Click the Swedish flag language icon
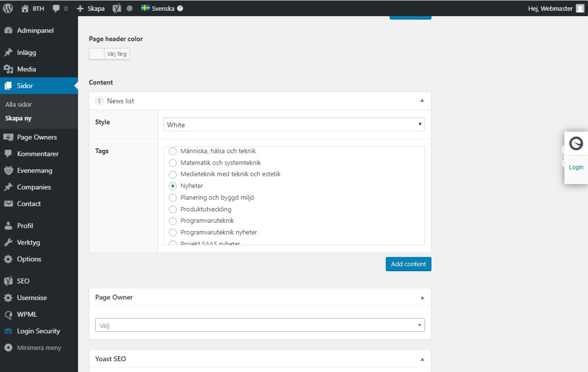588x372 pixels. coord(146,8)
